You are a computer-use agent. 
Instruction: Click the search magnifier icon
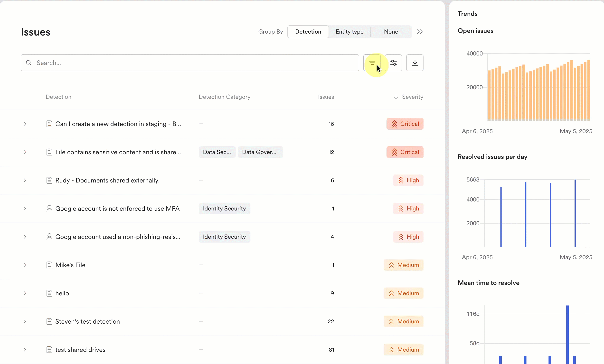click(x=29, y=63)
